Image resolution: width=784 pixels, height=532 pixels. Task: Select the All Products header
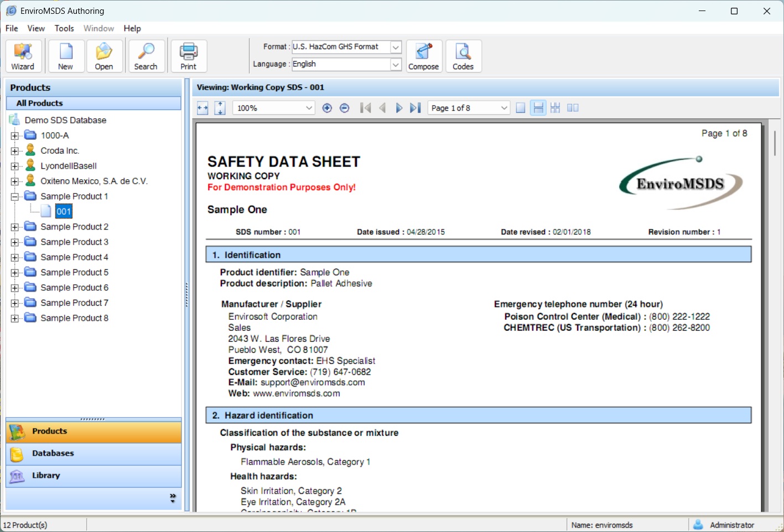[x=94, y=103]
